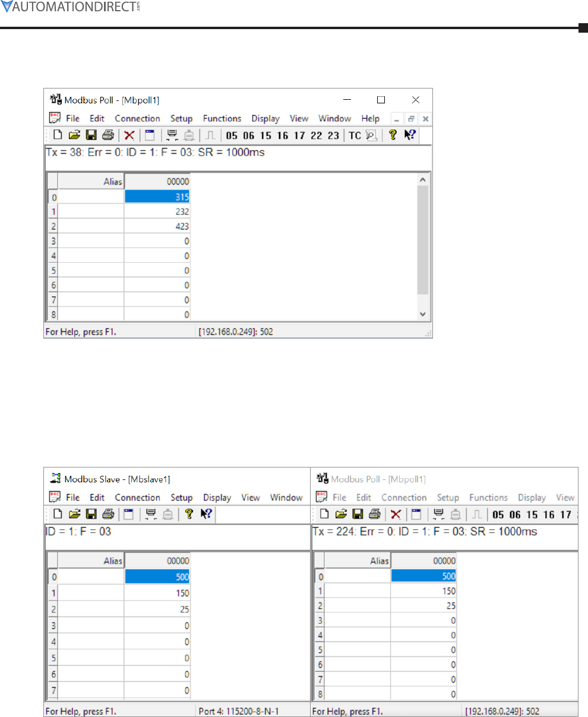Select cell with value 25 in Modbus Slave
This screenshot has height=717, width=588.
pos(157,609)
